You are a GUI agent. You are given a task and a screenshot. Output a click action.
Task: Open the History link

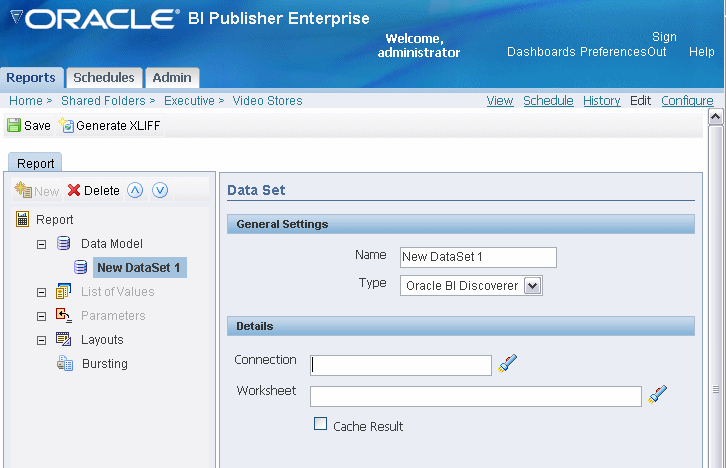(x=601, y=100)
